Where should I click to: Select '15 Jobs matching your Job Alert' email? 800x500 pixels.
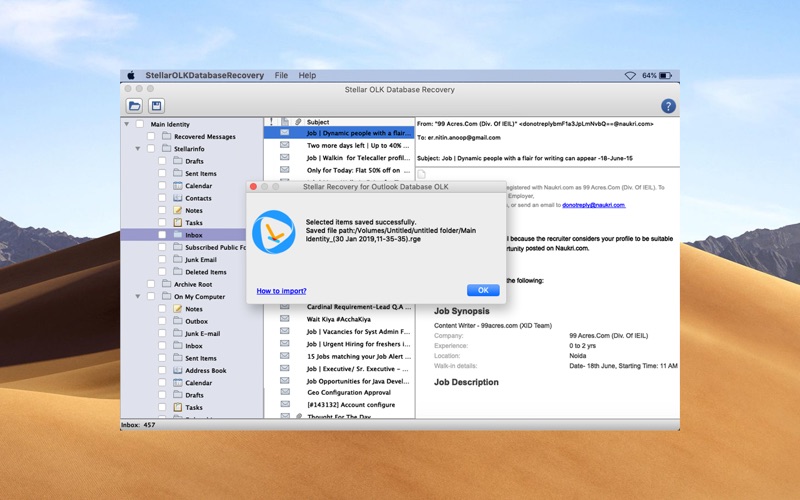(339, 356)
